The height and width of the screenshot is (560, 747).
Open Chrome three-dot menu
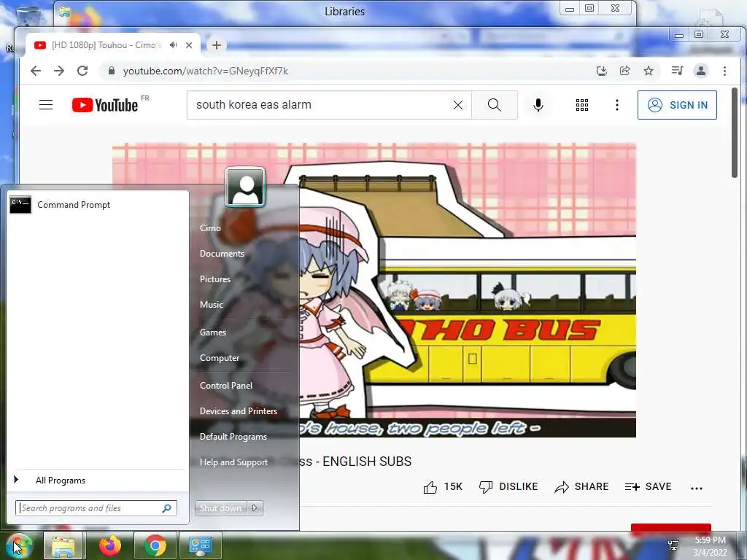724,71
